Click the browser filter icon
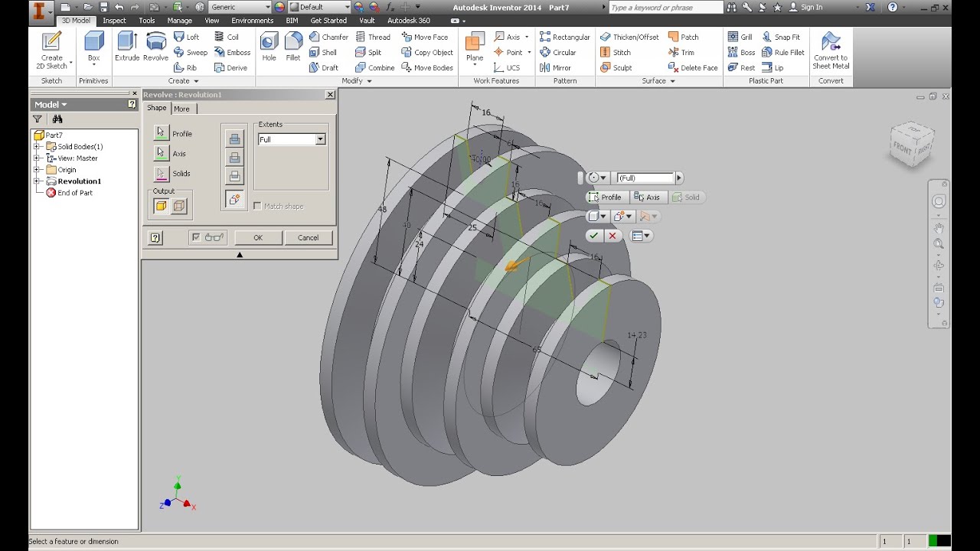Image resolution: width=980 pixels, height=551 pixels. 37,119
